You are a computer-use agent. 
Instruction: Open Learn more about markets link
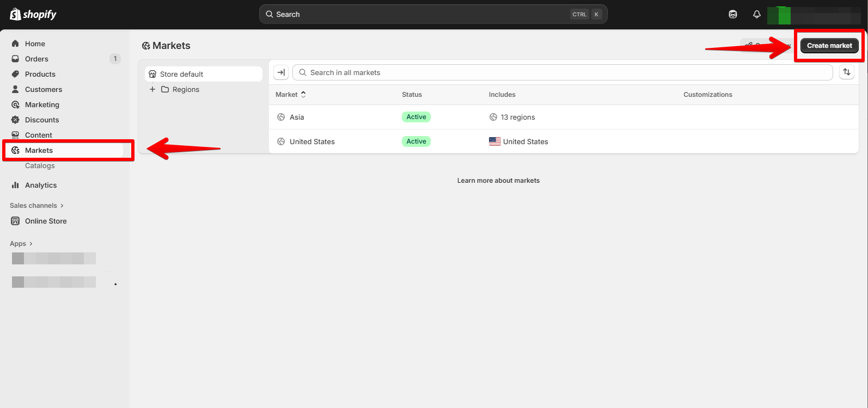(x=498, y=181)
